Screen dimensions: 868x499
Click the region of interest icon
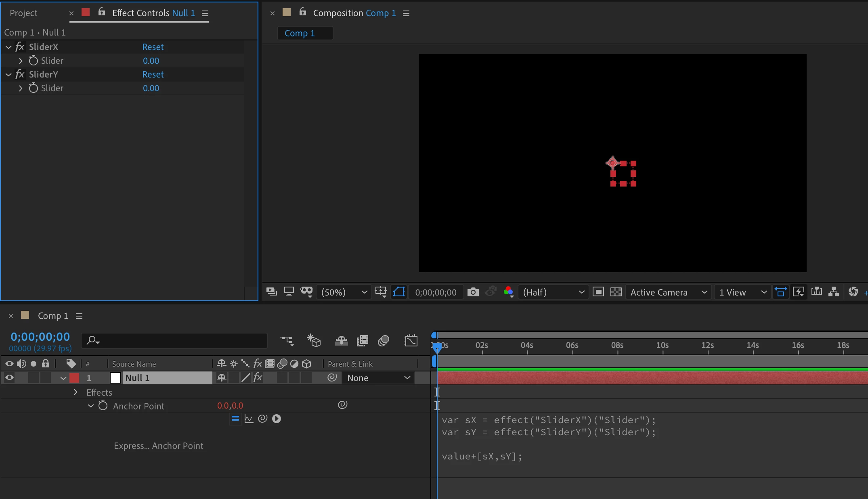pyautogui.click(x=598, y=292)
